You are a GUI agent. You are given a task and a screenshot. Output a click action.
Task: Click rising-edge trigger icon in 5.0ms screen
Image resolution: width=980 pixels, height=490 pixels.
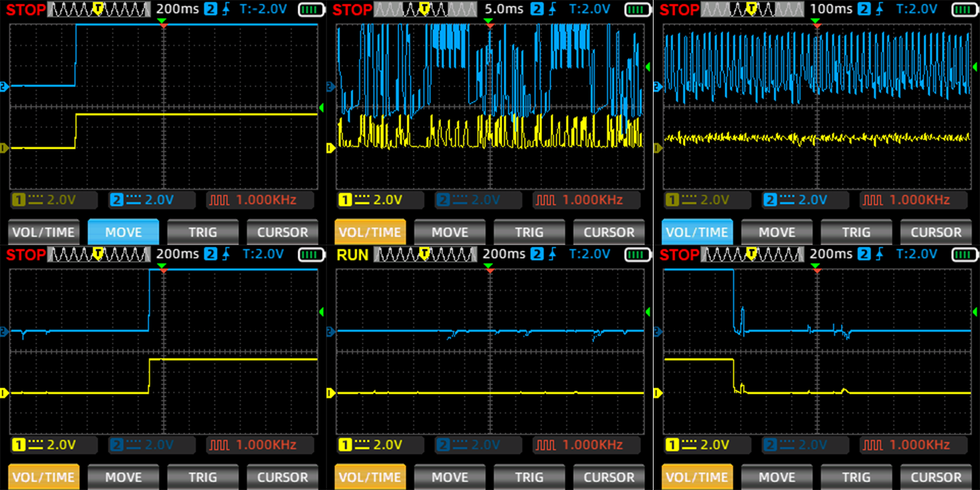[552, 9]
